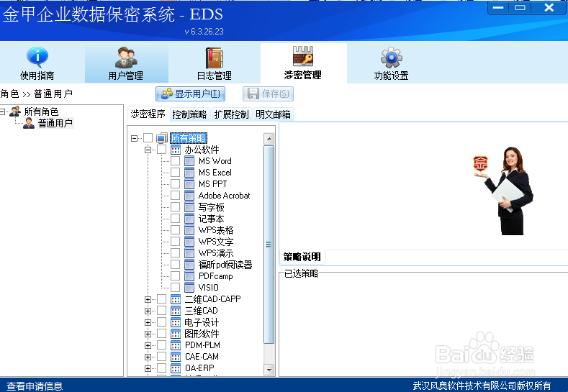The width and height of the screenshot is (568, 392).
Task: Click the 普通用户 person icon
Action: (29, 123)
